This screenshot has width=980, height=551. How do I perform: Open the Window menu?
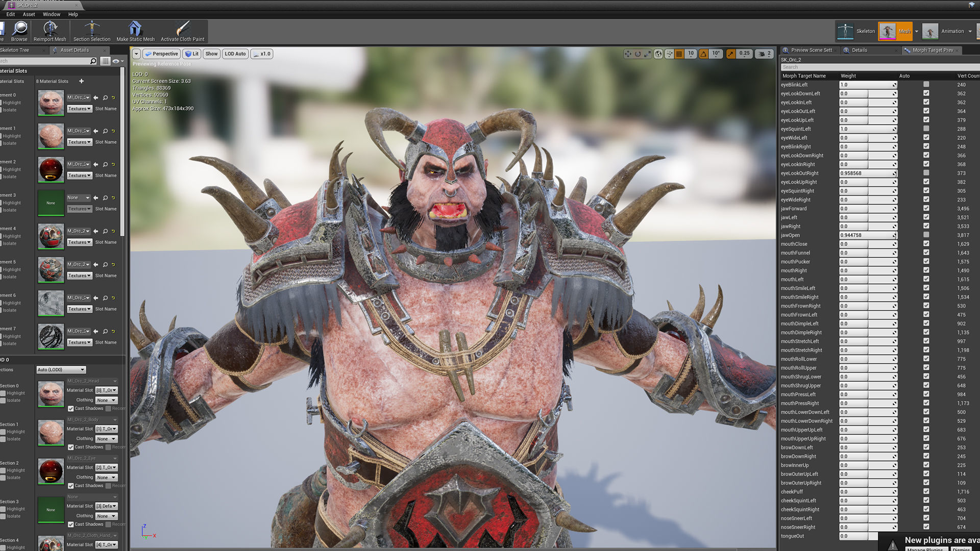(x=51, y=14)
